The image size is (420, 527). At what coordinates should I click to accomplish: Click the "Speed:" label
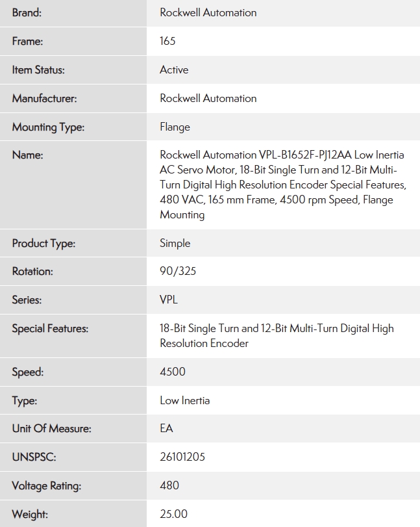[x=28, y=372]
